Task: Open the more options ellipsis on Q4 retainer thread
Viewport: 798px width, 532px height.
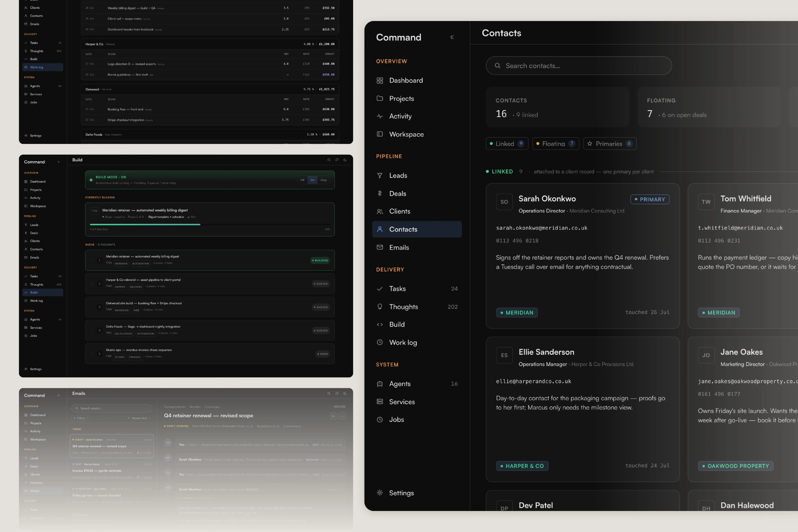Action: pos(342,416)
